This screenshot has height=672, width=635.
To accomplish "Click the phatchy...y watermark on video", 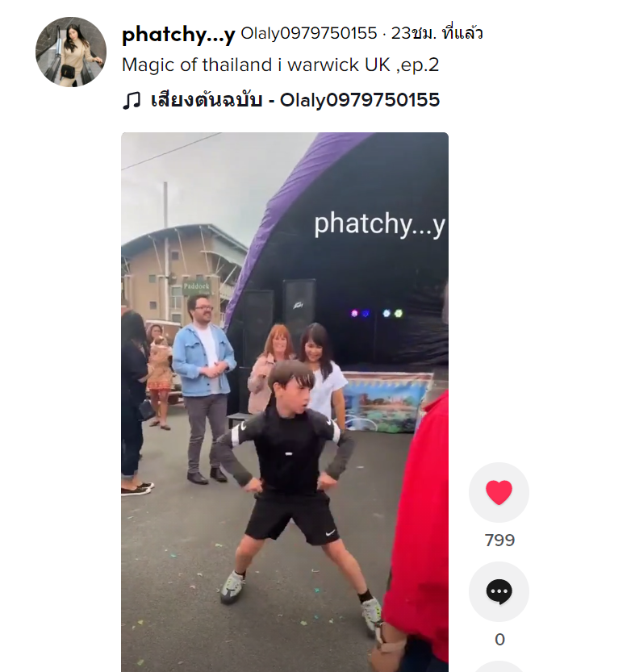I will click(x=380, y=224).
